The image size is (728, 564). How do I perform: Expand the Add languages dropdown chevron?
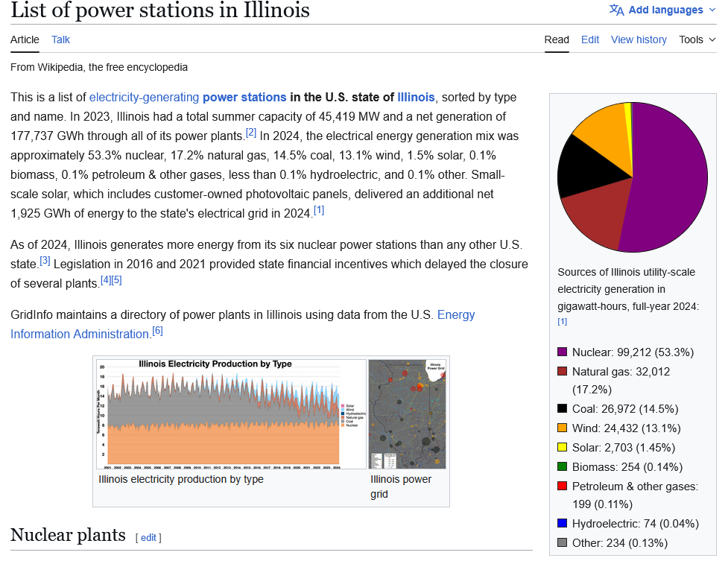(712, 10)
